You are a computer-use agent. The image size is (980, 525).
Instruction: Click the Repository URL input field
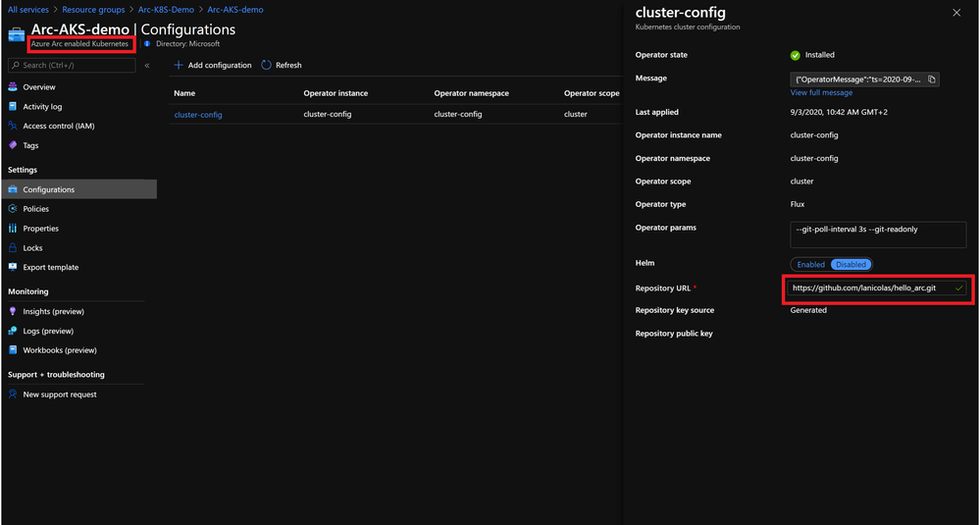click(876, 289)
